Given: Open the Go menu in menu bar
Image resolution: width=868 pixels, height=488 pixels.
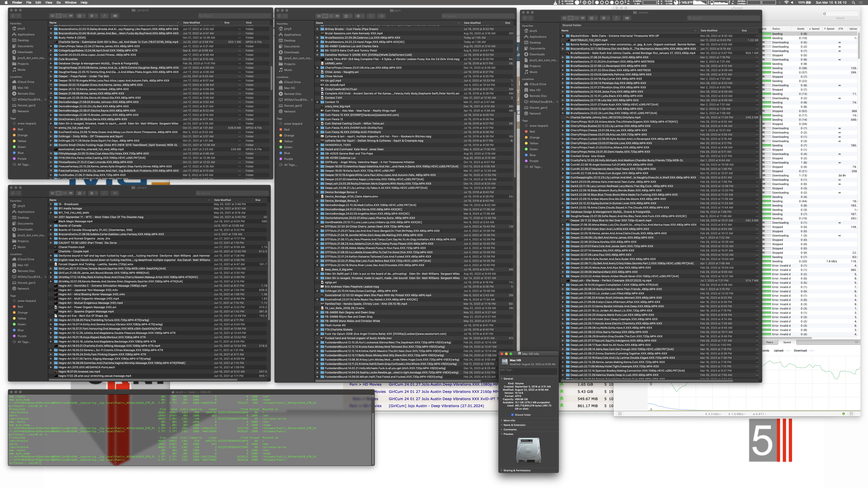Looking at the screenshot, I should click(58, 2).
